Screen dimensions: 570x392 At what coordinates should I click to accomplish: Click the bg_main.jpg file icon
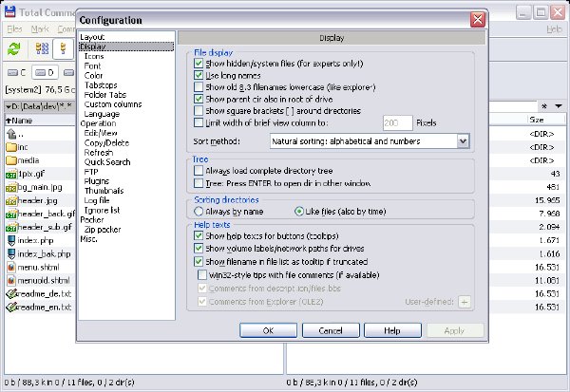[11, 188]
